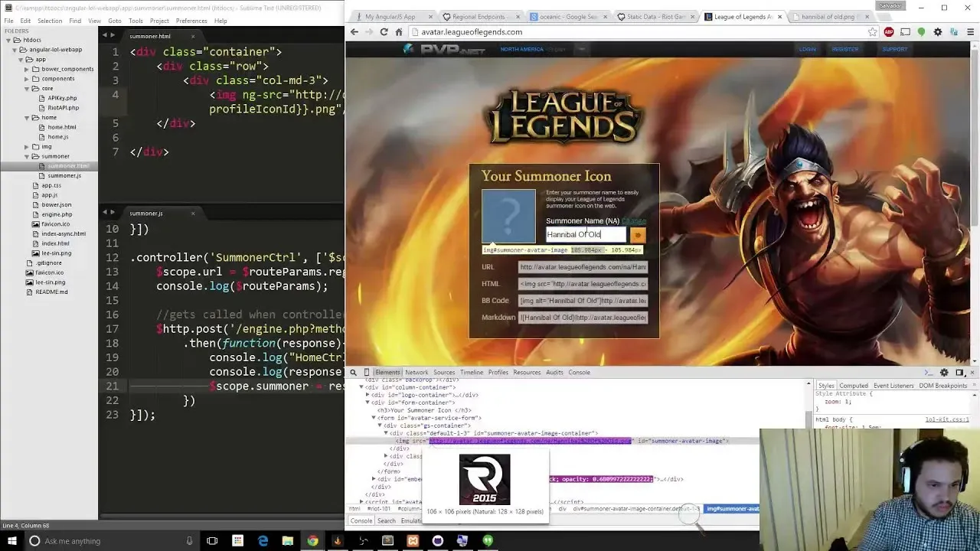Open Sublime Text Preferences menu
Screen dimensions: 980x551
point(191,21)
